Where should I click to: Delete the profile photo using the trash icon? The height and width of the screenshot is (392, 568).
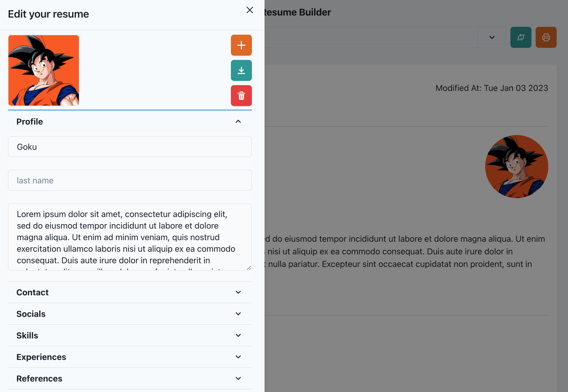click(241, 96)
